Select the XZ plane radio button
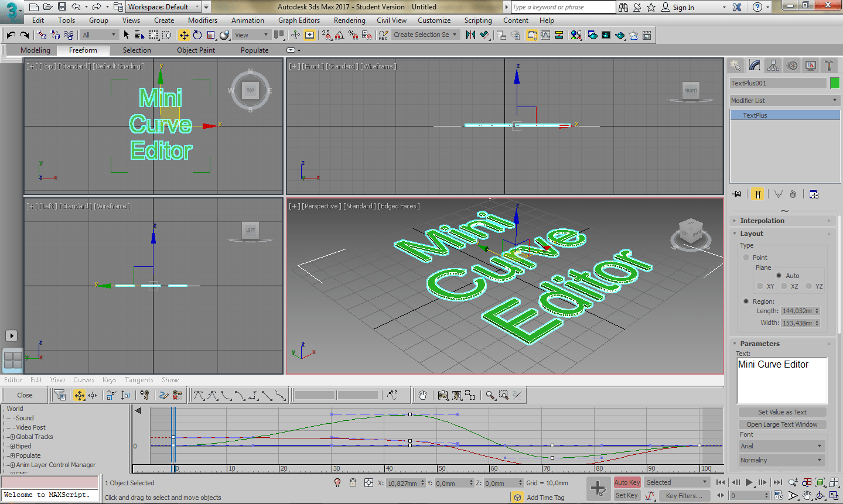The width and height of the screenshot is (843, 504). (x=784, y=286)
